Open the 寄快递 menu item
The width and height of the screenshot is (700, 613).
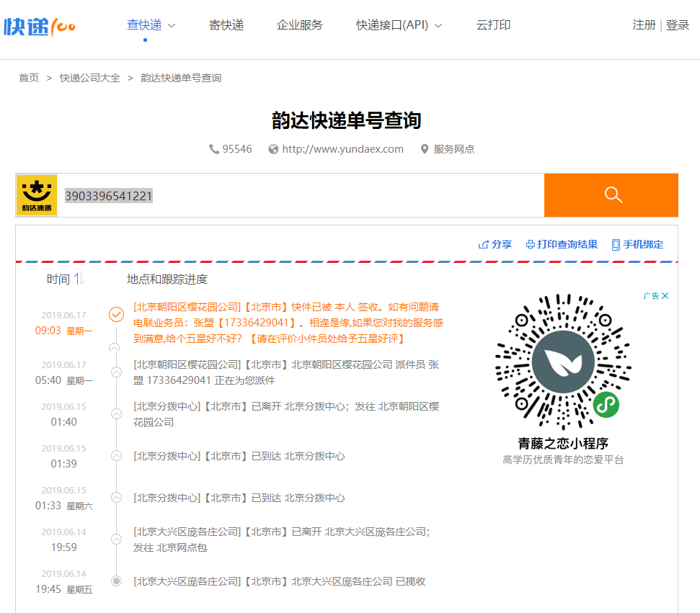(x=226, y=25)
